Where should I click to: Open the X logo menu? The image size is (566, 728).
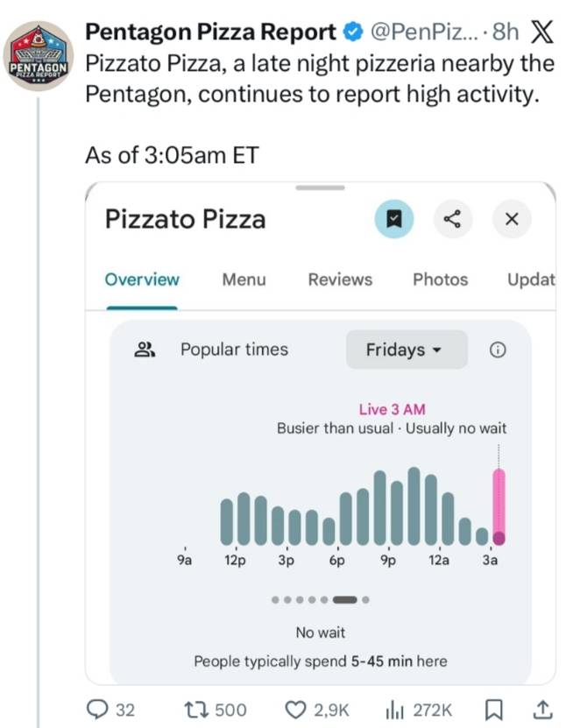[x=542, y=32]
